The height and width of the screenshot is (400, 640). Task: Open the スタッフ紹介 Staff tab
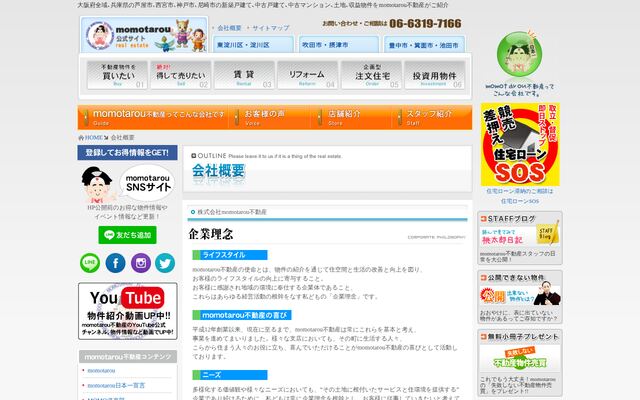click(x=432, y=117)
